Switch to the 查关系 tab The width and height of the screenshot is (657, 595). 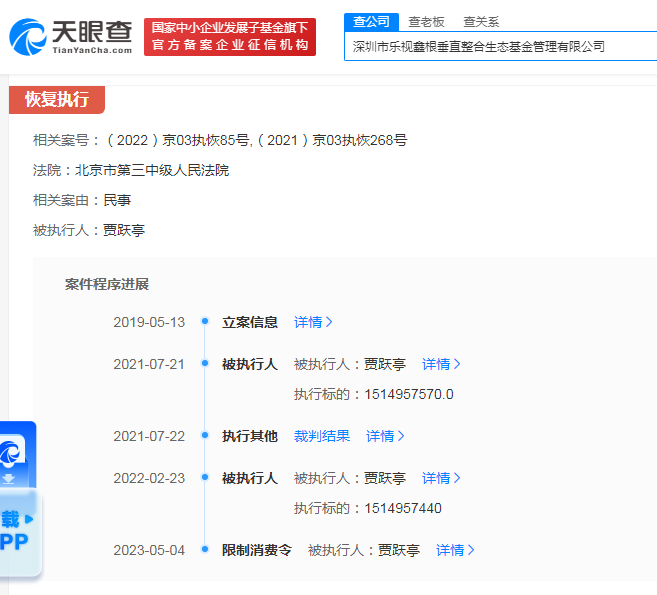481,22
